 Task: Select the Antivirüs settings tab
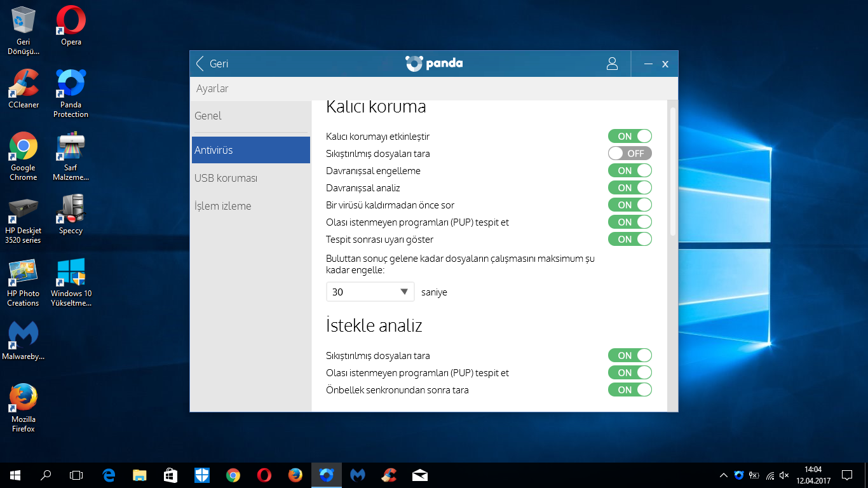pyautogui.click(x=251, y=150)
